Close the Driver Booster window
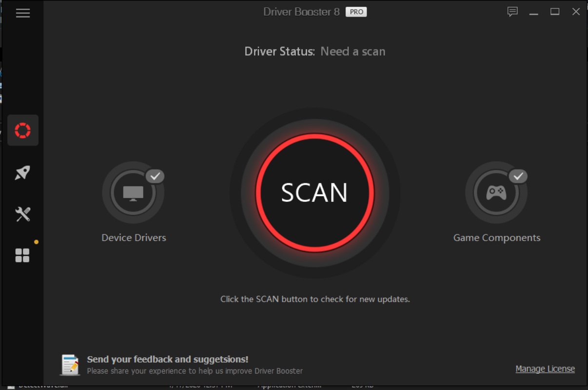 pos(576,12)
